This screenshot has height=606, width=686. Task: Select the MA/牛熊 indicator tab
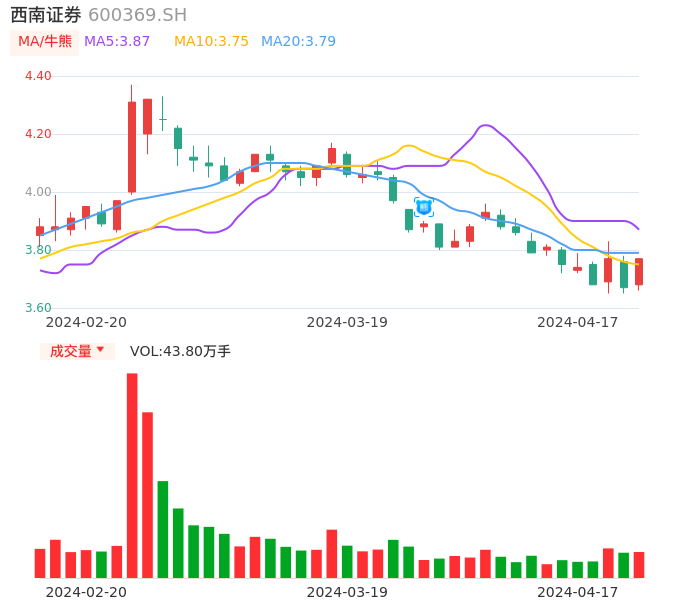click(x=45, y=42)
